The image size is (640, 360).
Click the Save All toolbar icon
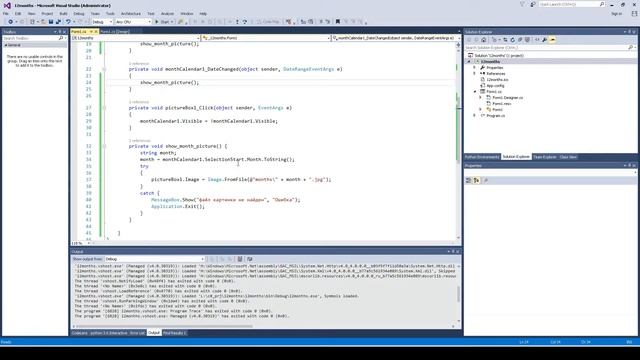point(58,22)
